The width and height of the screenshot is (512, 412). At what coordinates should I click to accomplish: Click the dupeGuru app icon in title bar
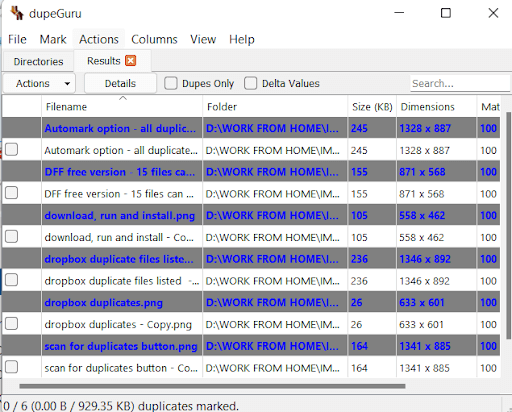tap(17, 13)
